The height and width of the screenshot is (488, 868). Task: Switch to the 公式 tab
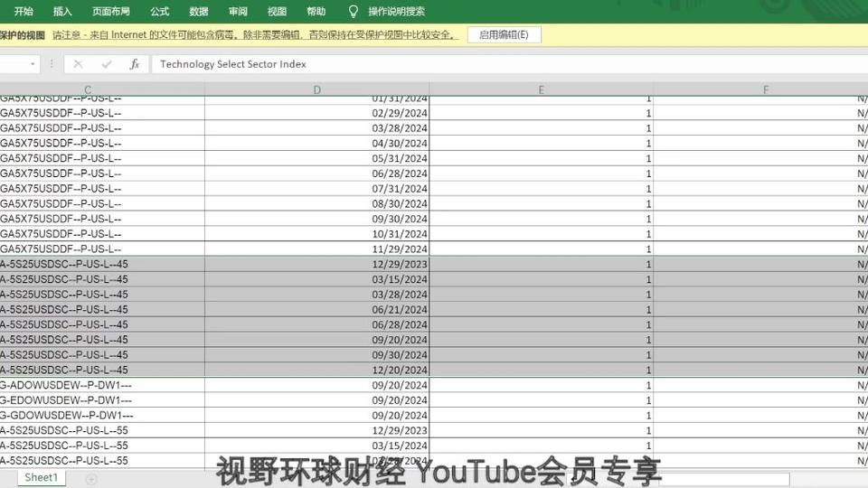click(x=159, y=11)
